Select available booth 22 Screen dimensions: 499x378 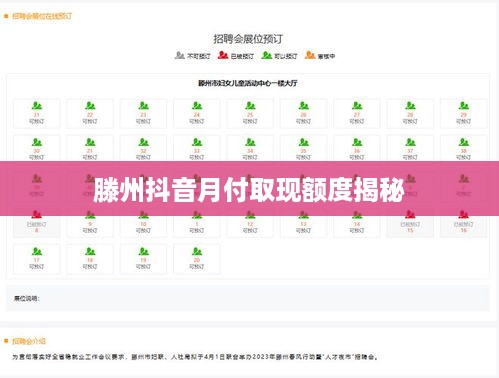point(90,113)
